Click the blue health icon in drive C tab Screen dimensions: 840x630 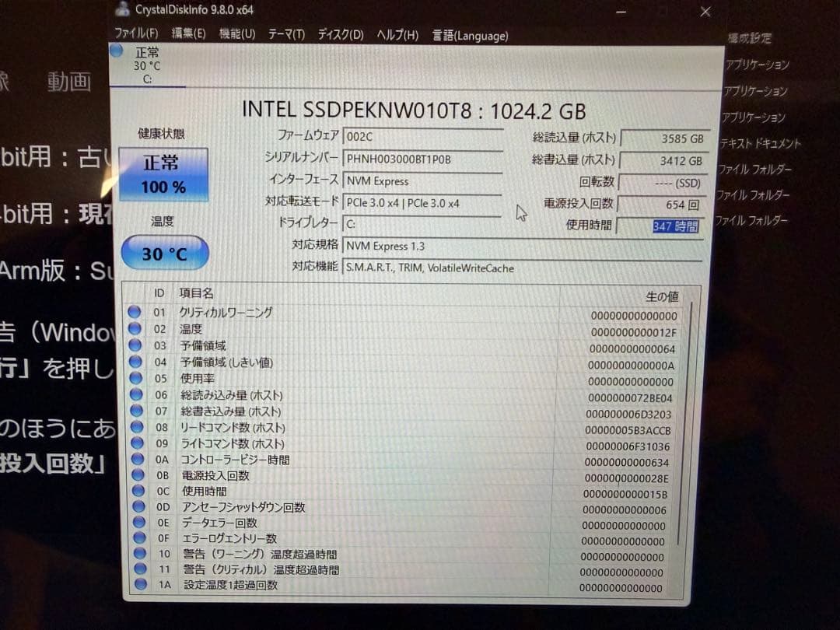coord(116,51)
